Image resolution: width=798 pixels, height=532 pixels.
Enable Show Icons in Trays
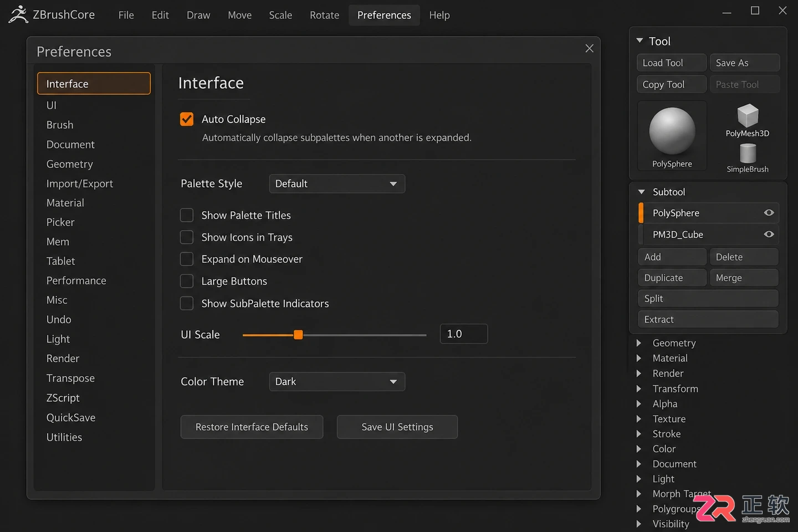coord(187,237)
